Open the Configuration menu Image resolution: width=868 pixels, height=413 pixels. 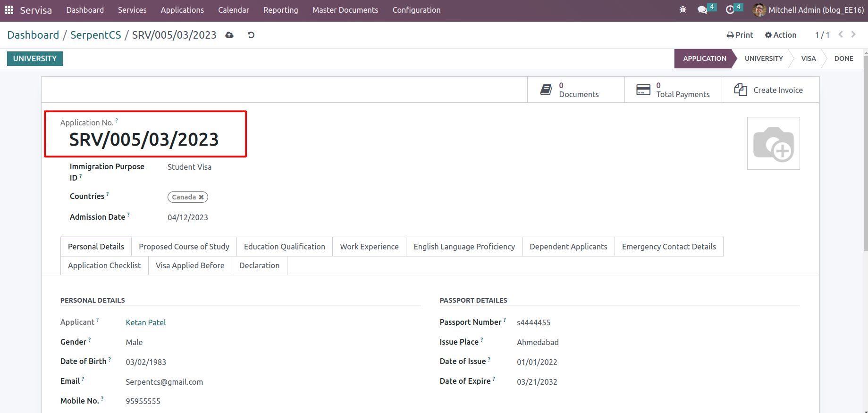416,10
